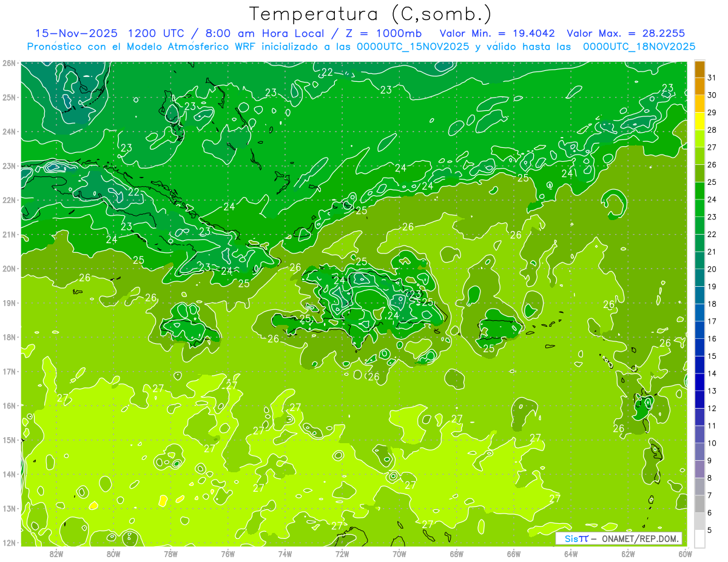Image resolution: width=728 pixels, height=562 pixels.
Task: Click the 74W longitude axis label
Action: point(285,554)
